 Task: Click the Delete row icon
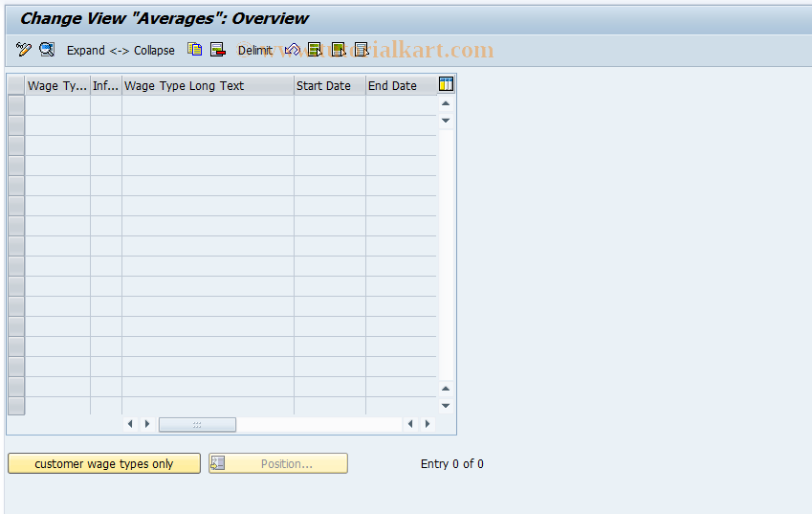tap(217, 50)
